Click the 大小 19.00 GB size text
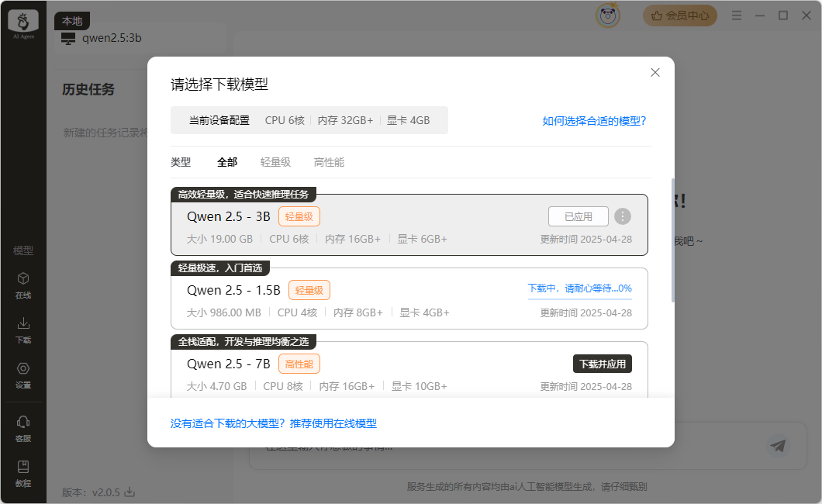The width and height of the screenshot is (822, 504). tap(219, 240)
